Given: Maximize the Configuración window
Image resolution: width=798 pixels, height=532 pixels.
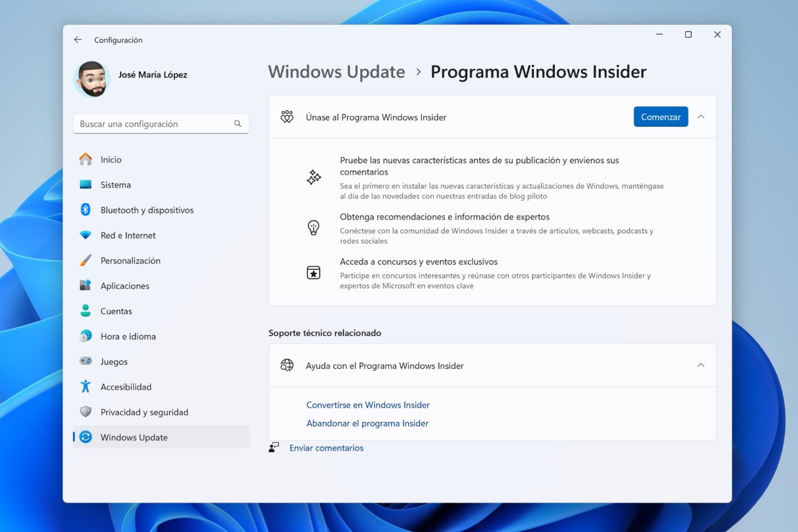Looking at the screenshot, I should point(688,35).
